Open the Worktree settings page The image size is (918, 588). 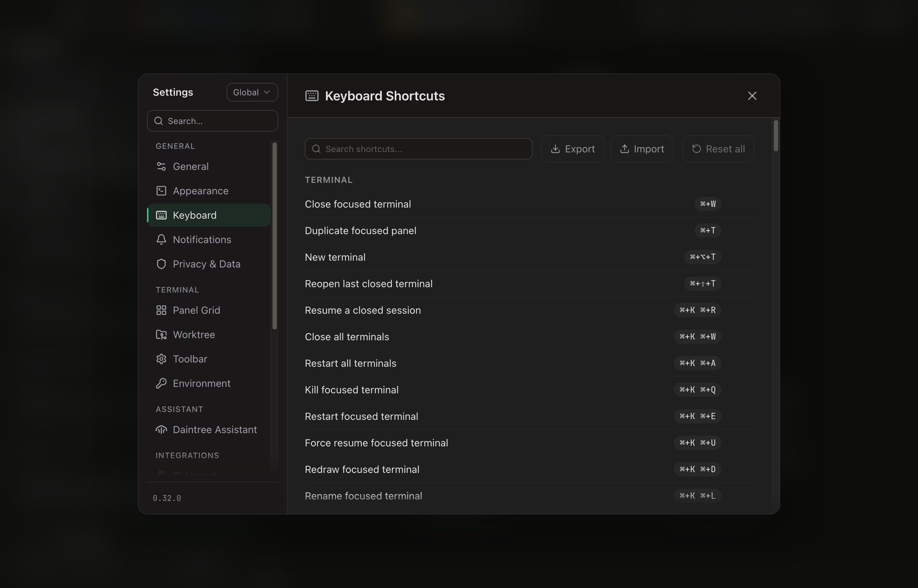[208, 335]
